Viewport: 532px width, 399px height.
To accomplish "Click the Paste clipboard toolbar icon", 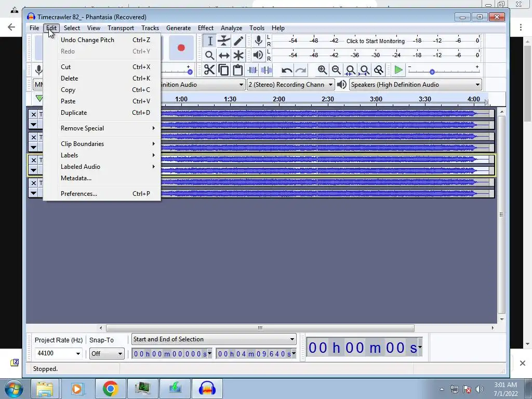I will [238, 70].
